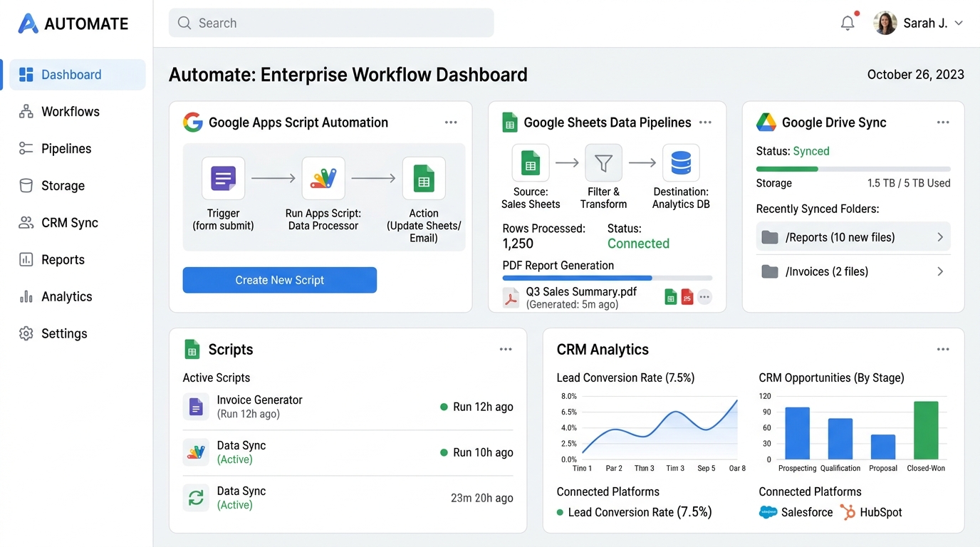Select the Source: Sales Sheets icon

pyautogui.click(x=531, y=163)
